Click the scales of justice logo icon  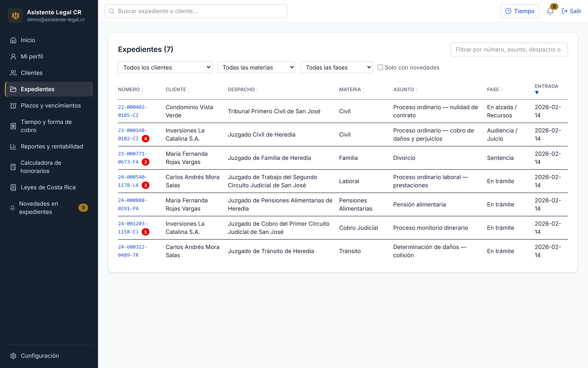[15, 16]
